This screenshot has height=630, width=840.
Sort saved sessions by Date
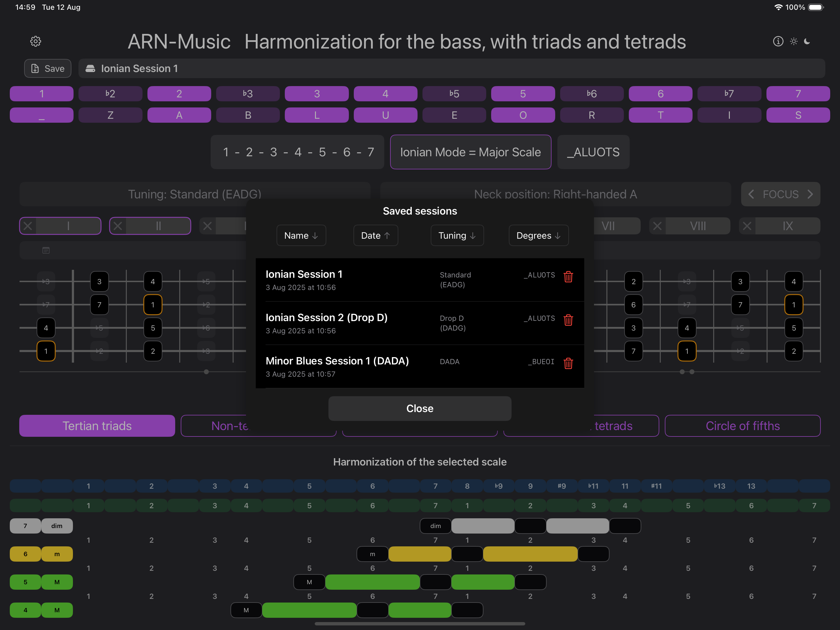375,235
